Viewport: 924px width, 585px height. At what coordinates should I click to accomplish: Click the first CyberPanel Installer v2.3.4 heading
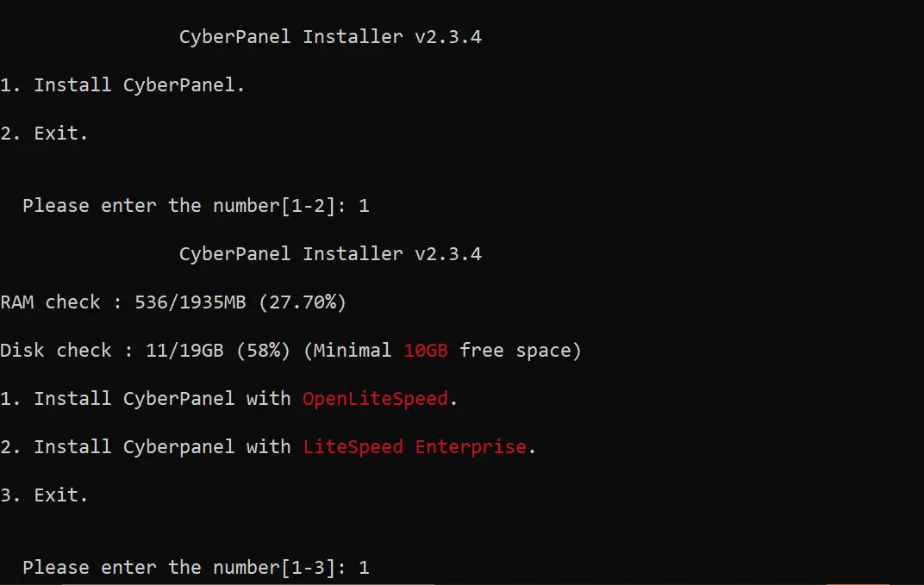pos(330,37)
